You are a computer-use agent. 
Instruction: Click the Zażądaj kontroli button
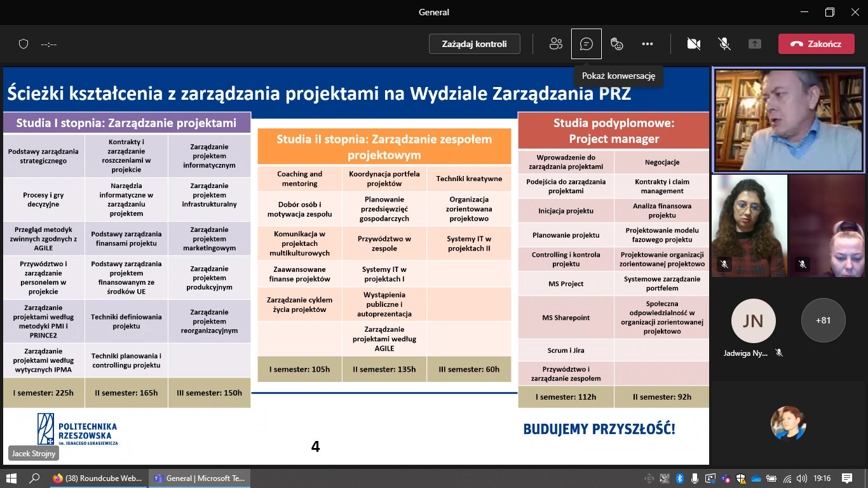pos(474,44)
